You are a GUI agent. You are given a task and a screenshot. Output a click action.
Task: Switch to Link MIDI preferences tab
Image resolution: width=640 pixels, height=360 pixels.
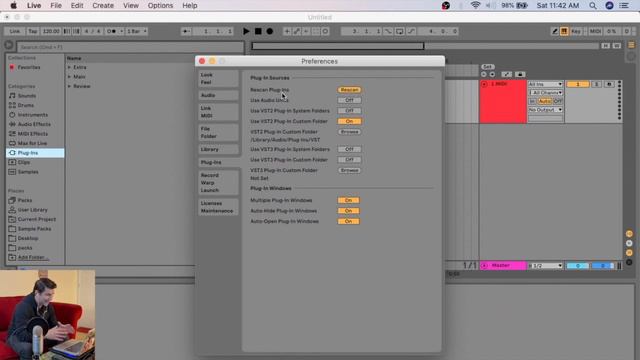click(218, 112)
